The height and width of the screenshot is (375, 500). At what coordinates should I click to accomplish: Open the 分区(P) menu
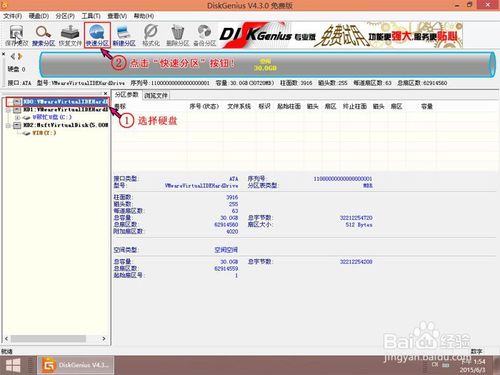tap(65, 16)
